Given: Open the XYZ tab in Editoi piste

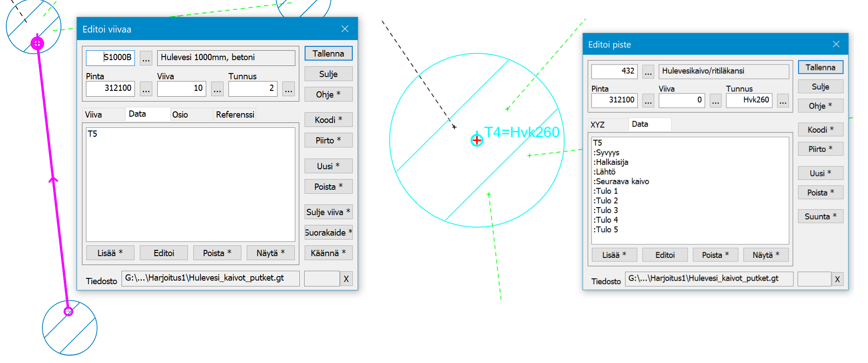Looking at the screenshot, I should coord(598,125).
